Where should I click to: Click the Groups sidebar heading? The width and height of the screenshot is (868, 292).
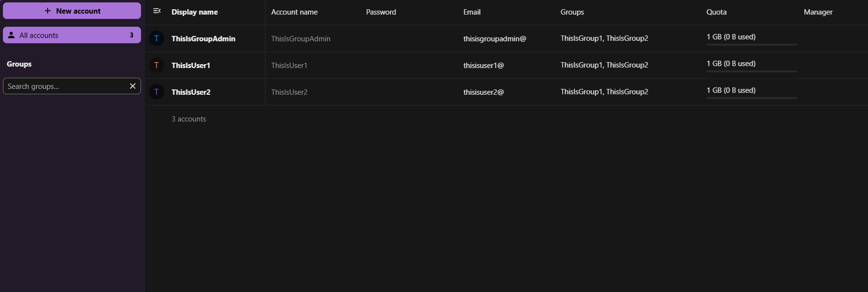point(19,64)
